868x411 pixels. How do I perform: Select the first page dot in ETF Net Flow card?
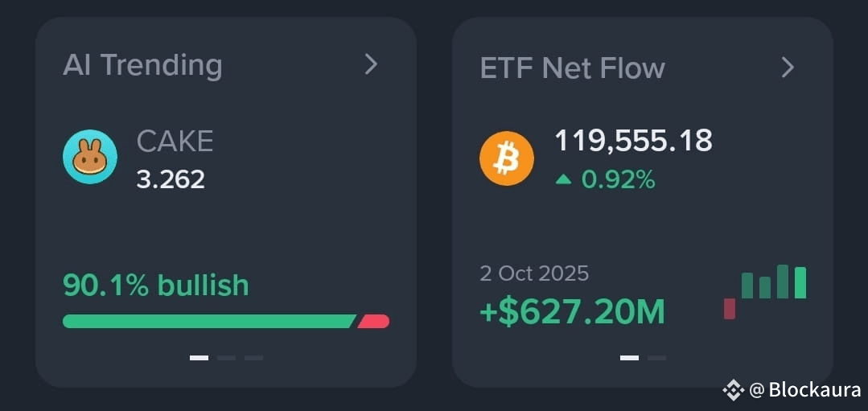(x=629, y=358)
